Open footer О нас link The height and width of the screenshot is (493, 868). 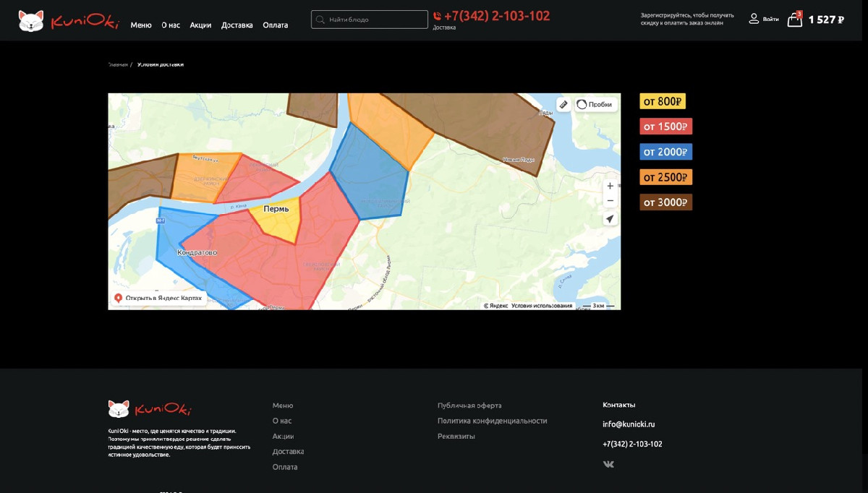click(x=282, y=421)
